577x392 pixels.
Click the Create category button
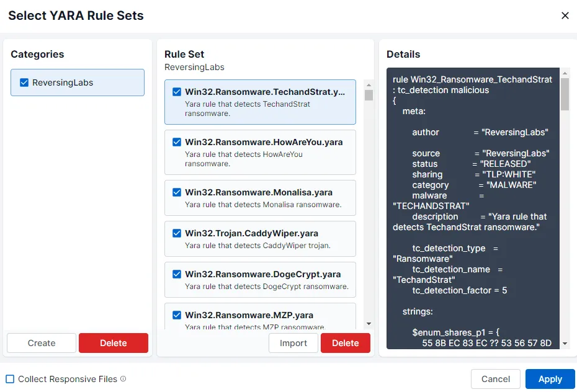pyautogui.click(x=42, y=343)
